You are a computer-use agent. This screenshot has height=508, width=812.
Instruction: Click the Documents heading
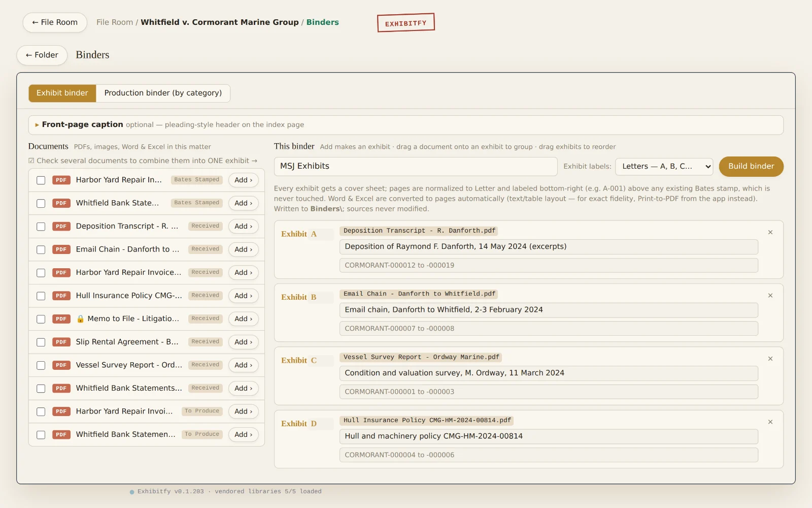[48, 146]
